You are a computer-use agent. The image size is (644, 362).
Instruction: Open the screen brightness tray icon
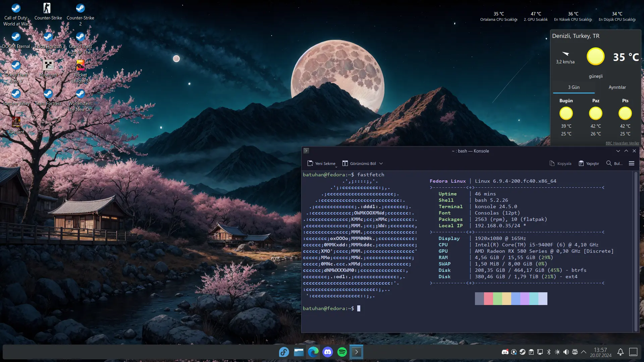(x=557, y=352)
